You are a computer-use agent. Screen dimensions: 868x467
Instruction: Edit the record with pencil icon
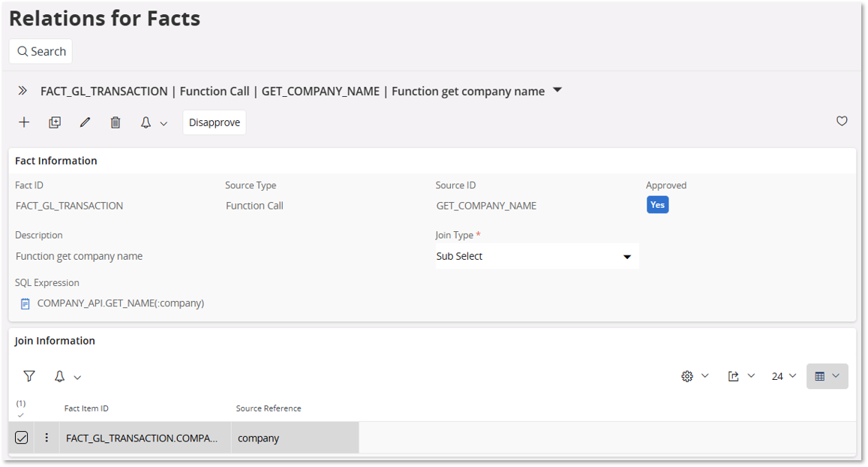(85, 122)
